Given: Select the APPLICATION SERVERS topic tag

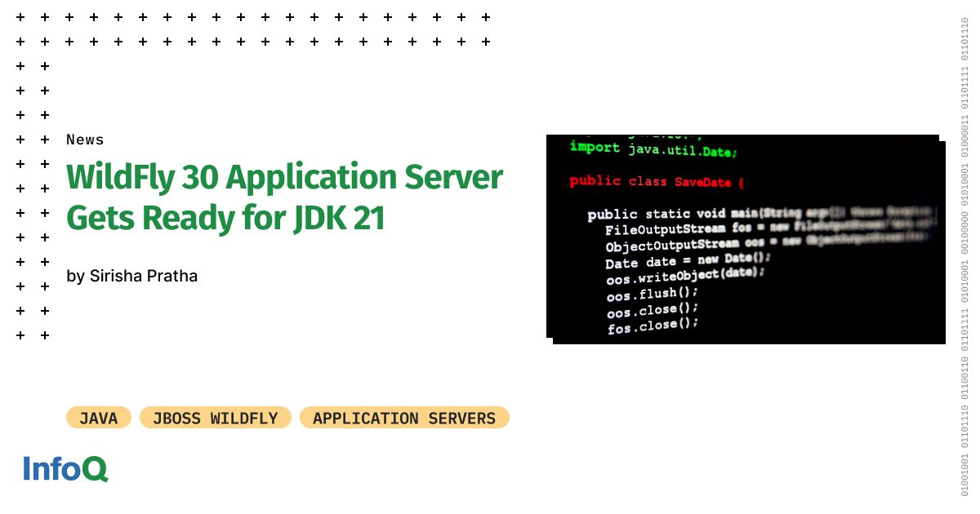Looking at the screenshot, I should [x=404, y=418].
